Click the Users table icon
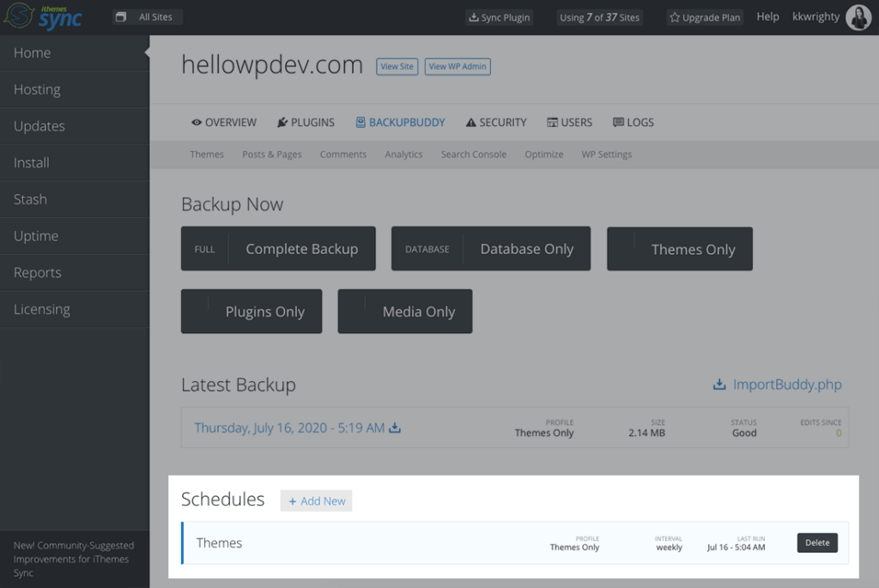879x588 pixels. (x=552, y=122)
